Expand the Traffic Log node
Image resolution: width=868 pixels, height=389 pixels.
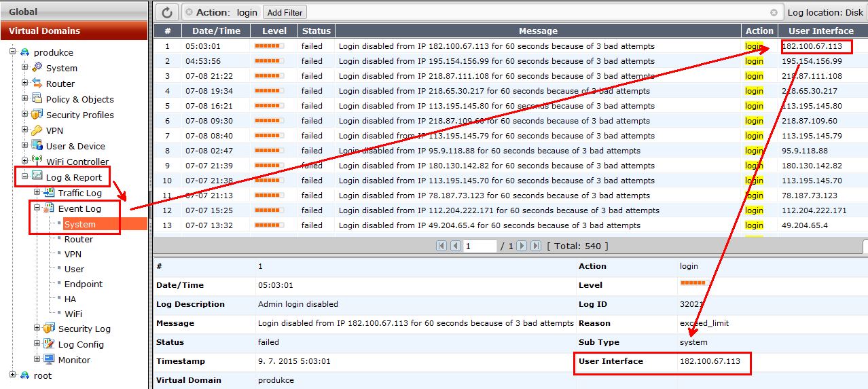point(37,193)
